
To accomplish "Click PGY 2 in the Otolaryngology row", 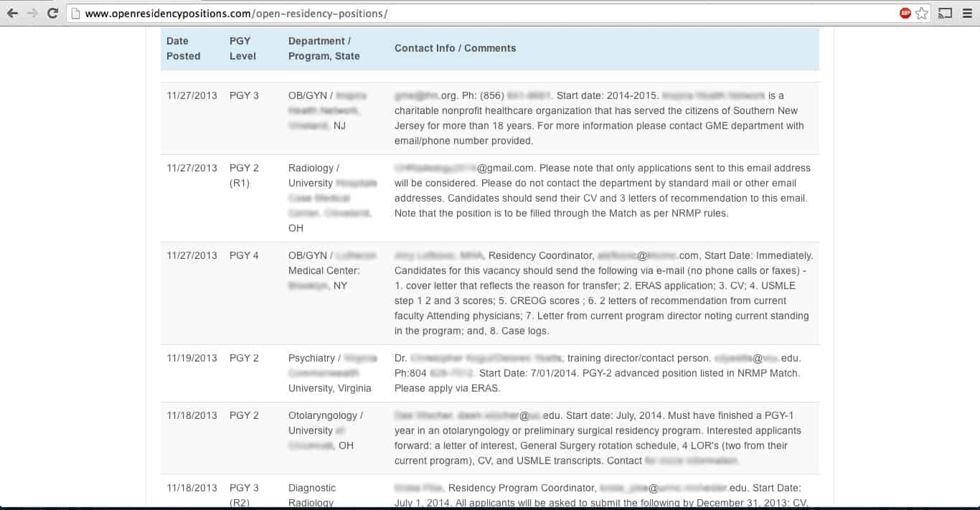I will point(245,415).
